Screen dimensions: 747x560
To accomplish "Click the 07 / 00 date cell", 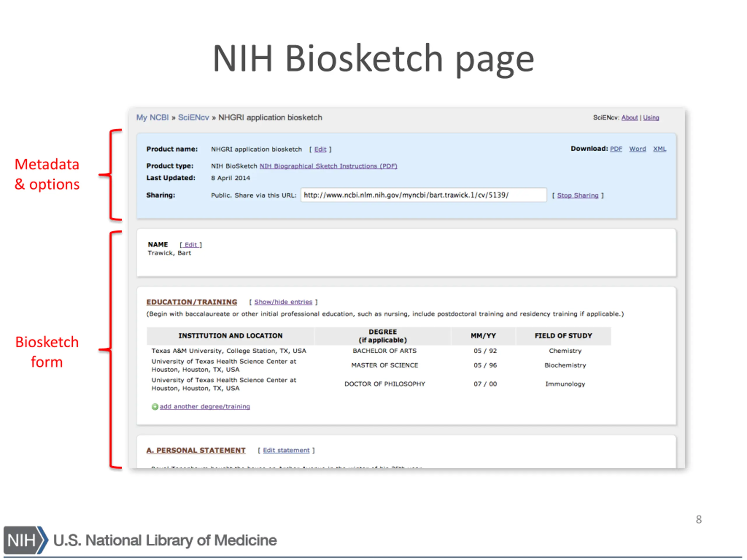I will click(485, 384).
